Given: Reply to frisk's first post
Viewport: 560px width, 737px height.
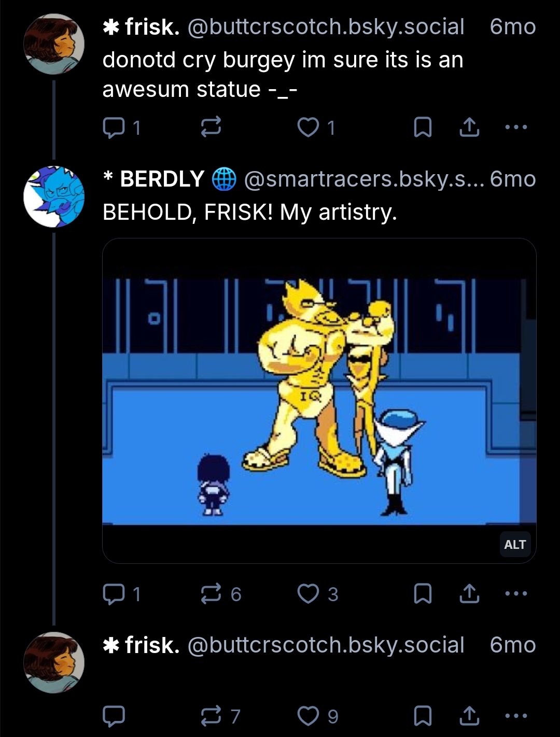Looking at the screenshot, I should pos(114,127).
